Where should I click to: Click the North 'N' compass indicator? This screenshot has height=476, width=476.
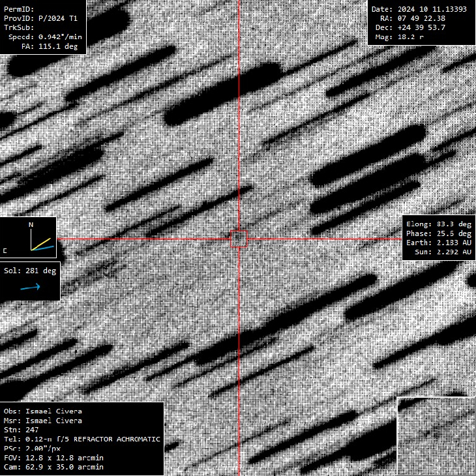(x=31, y=225)
